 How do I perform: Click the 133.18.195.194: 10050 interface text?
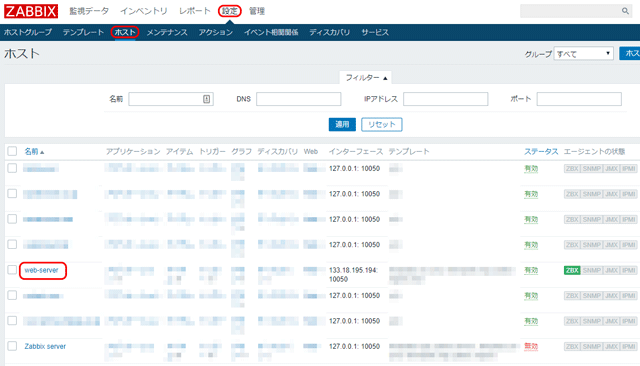(353, 275)
